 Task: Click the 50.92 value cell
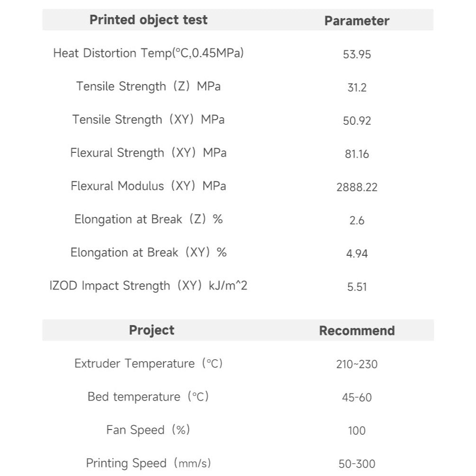[357, 121]
